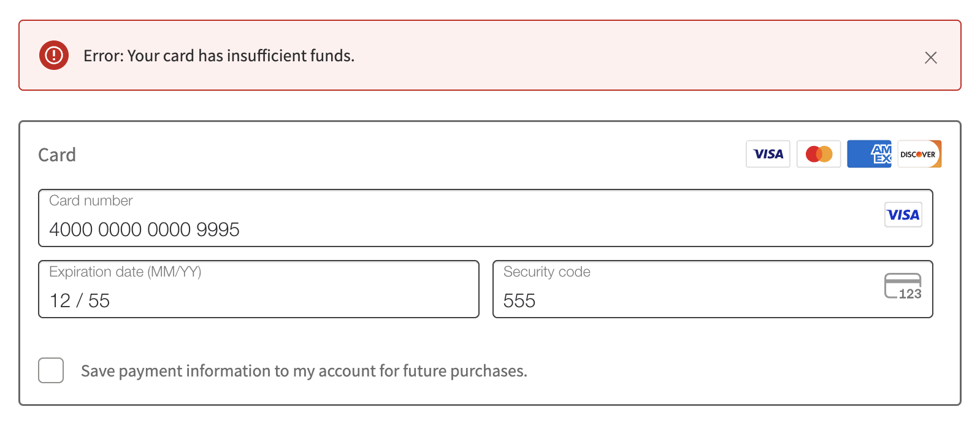Click the CVC card icon showing 123

coord(903,286)
